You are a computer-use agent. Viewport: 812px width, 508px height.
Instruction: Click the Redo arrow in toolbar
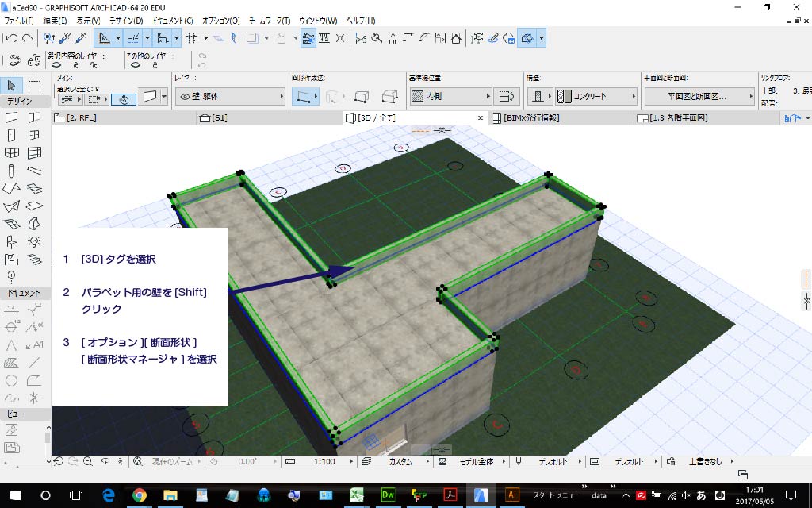click(x=28, y=38)
